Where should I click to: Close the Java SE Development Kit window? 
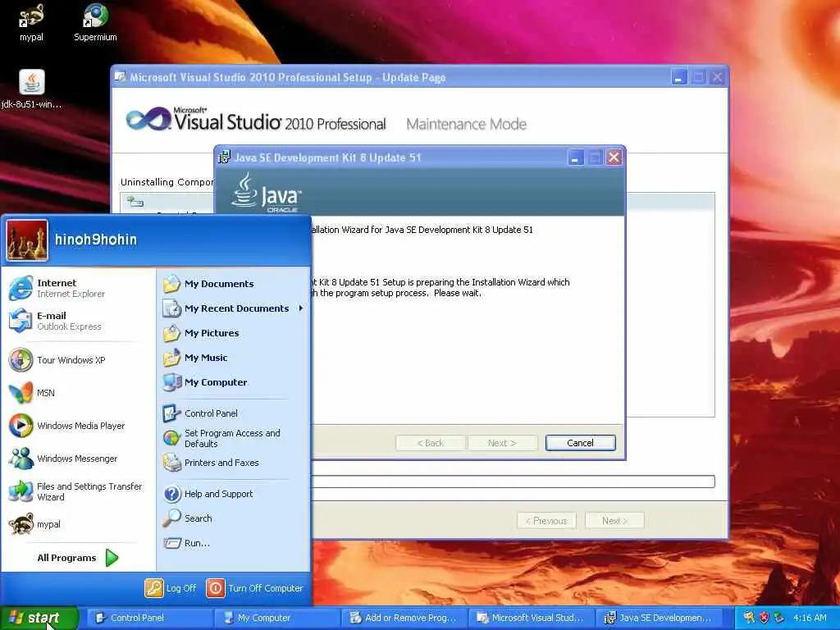click(614, 157)
